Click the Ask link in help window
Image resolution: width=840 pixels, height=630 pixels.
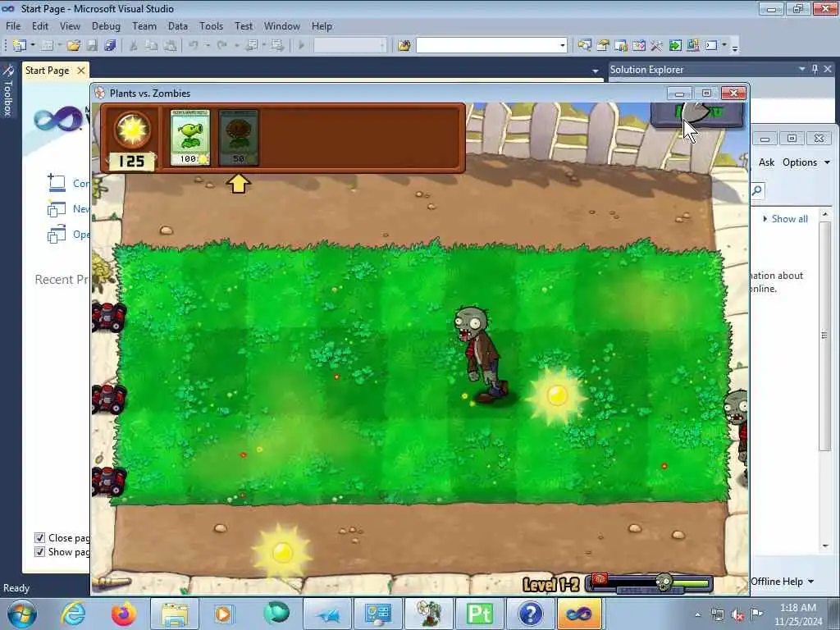point(767,162)
